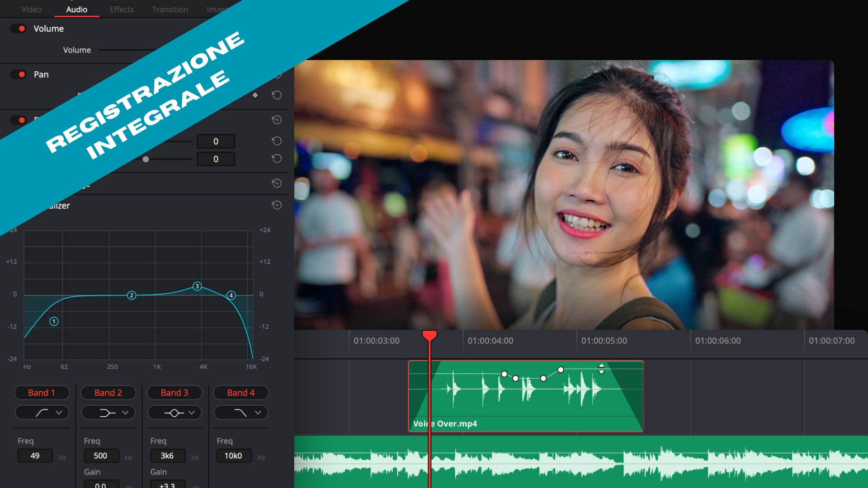
Task: Click Band 3 Freq field showing 3k6
Action: [x=167, y=455]
